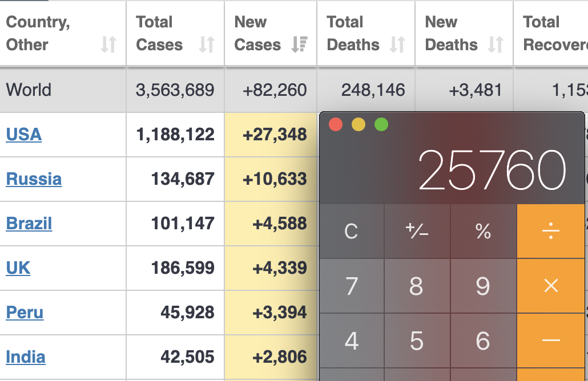This screenshot has height=381, width=588.
Task: Follow the Brazil country link
Action: tap(29, 224)
